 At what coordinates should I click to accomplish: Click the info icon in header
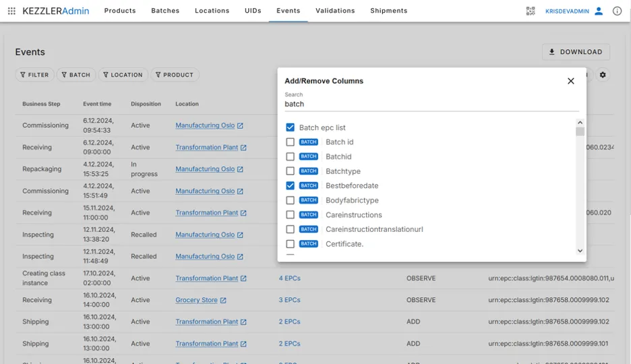click(x=617, y=11)
